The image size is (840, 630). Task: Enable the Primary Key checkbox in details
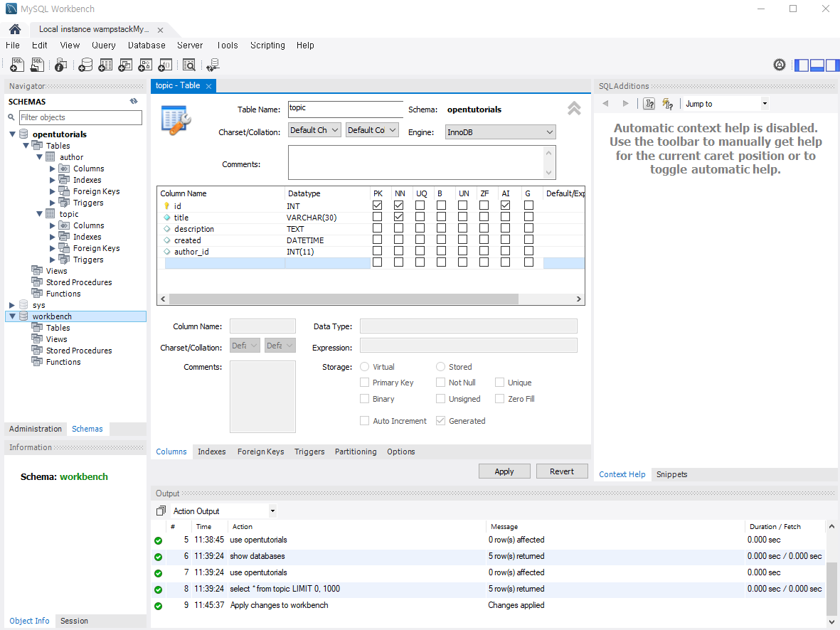pyautogui.click(x=364, y=383)
